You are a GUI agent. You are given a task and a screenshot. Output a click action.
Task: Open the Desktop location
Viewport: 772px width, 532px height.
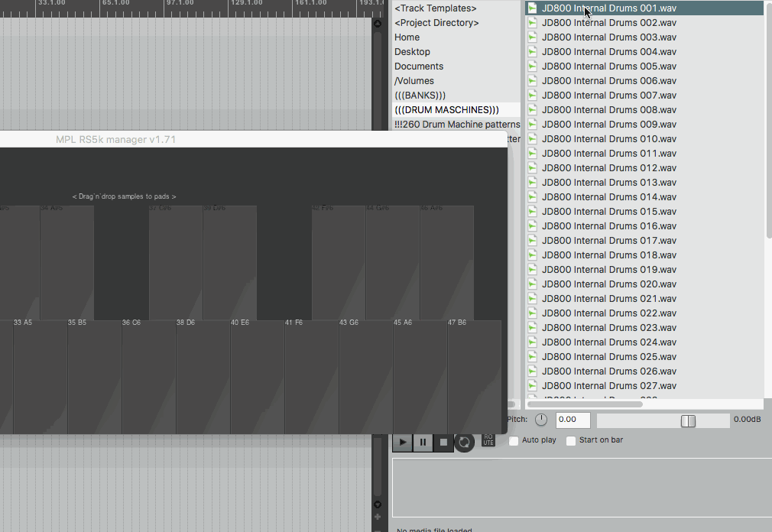pos(412,52)
